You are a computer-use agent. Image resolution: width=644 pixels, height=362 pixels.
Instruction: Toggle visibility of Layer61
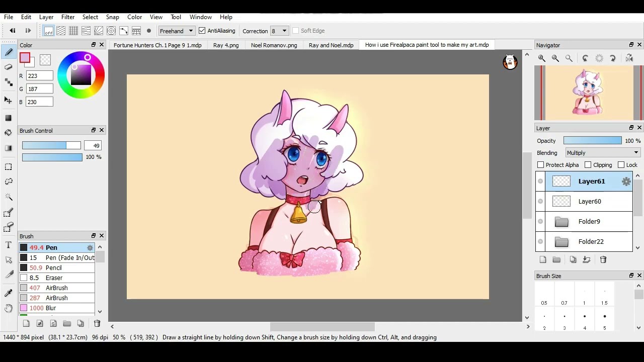tap(540, 182)
